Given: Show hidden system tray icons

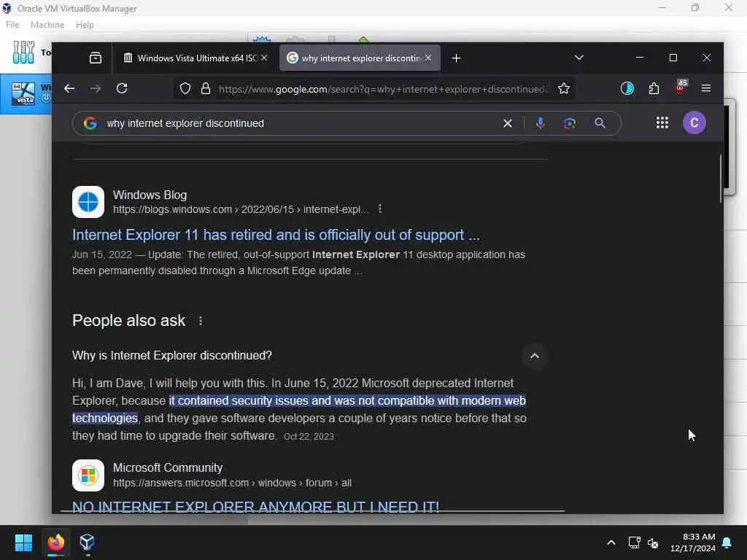Looking at the screenshot, I should 611,542.
